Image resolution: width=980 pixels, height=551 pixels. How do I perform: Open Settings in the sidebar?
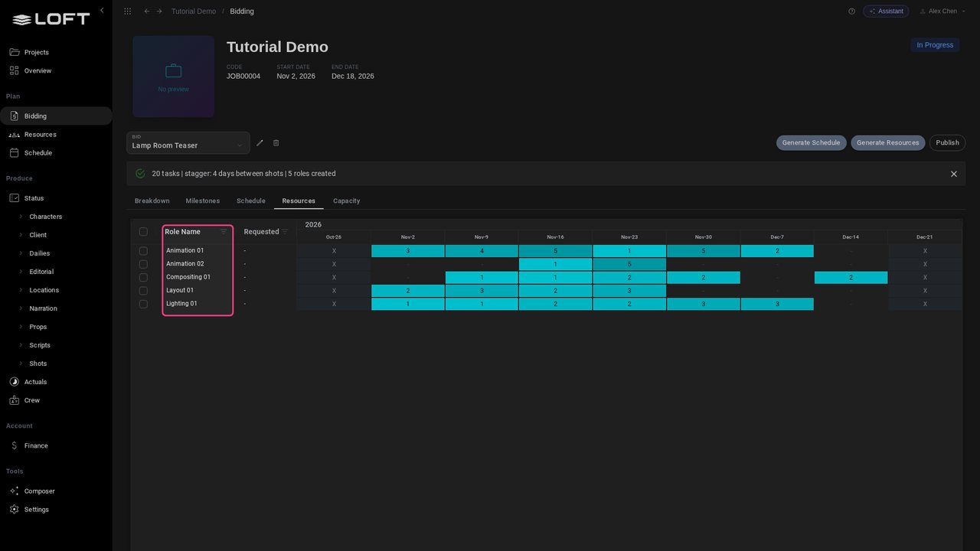click(56, 510)
